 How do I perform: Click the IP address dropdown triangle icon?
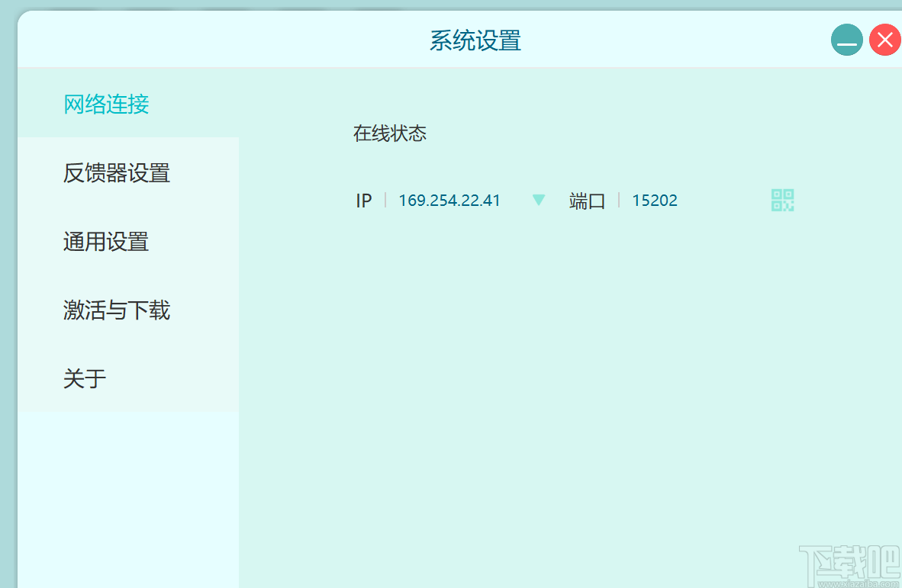pos(539,200)
